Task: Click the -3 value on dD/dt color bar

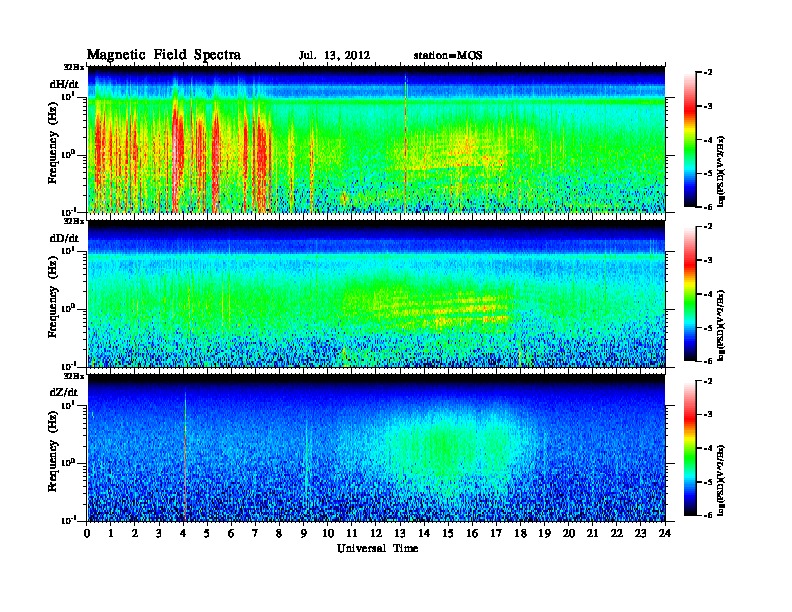Action: pos(708,260)
